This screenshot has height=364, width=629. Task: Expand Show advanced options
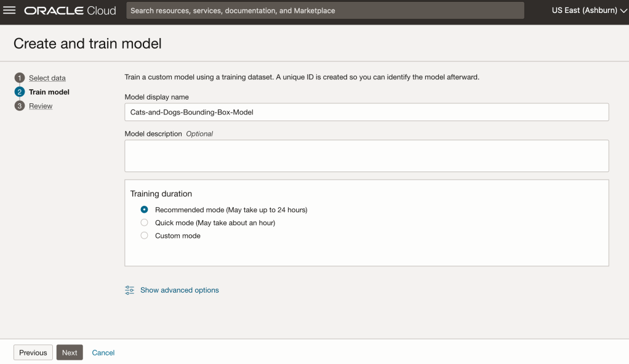point(179,290)
